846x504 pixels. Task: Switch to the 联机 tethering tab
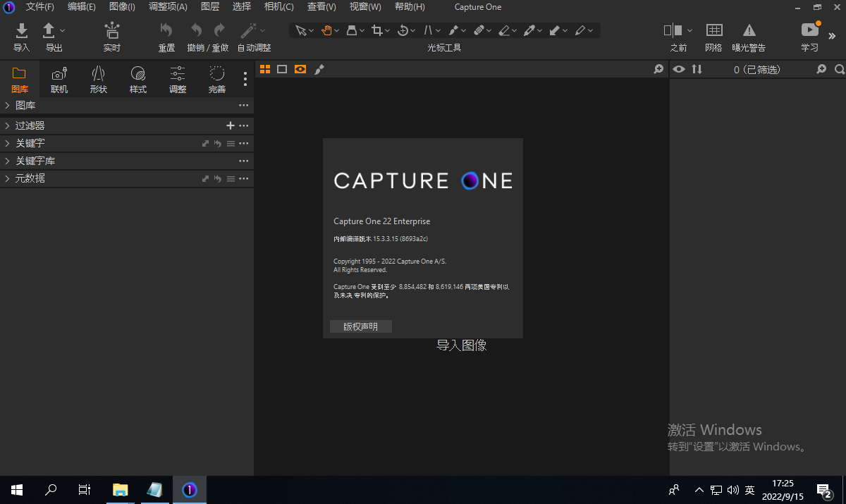click(x=59, y=80)
